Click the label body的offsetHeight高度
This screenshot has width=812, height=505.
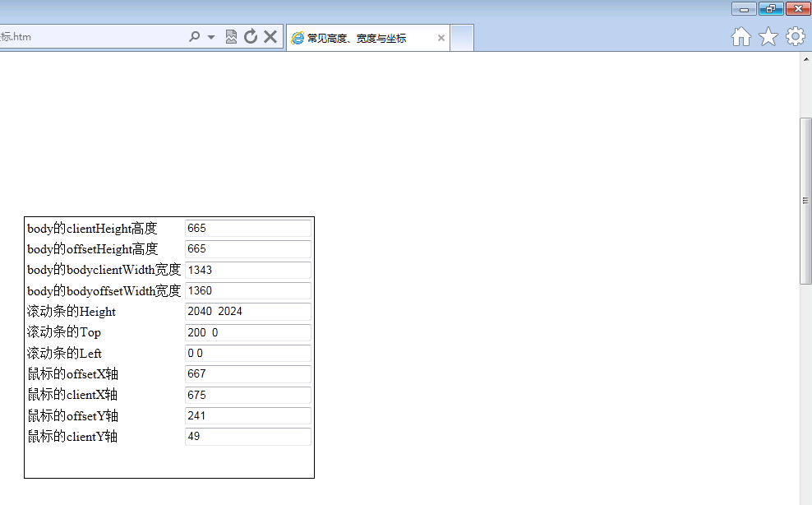click(x=92, y=249)
